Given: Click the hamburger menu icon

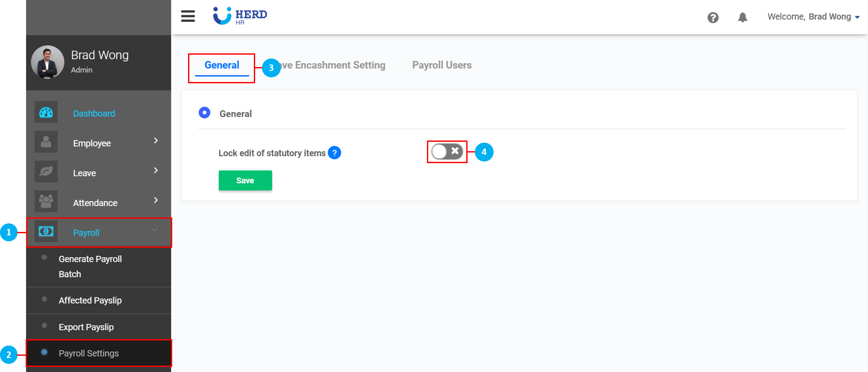Looking at the screenshot, I should (x=188, y=16).
